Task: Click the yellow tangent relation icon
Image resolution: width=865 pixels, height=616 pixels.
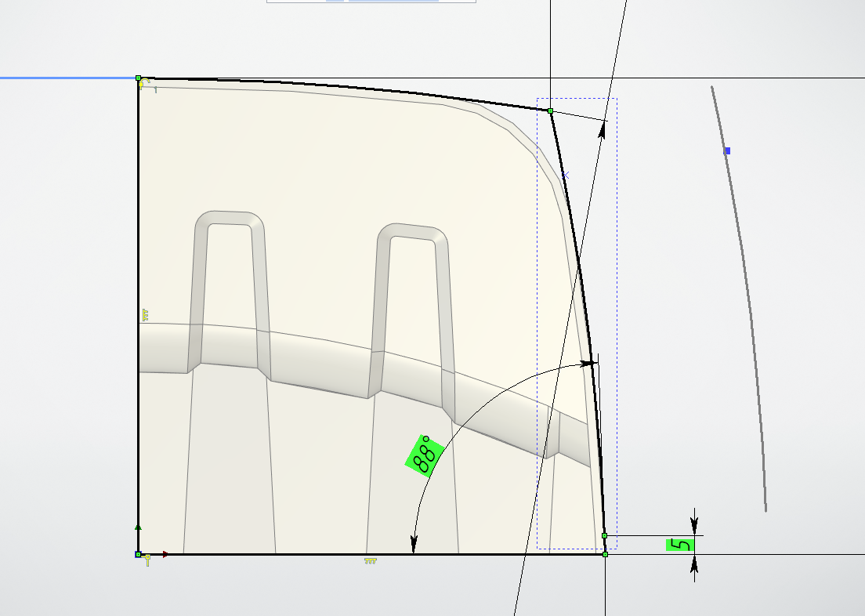Action: [x=145, y=83]
